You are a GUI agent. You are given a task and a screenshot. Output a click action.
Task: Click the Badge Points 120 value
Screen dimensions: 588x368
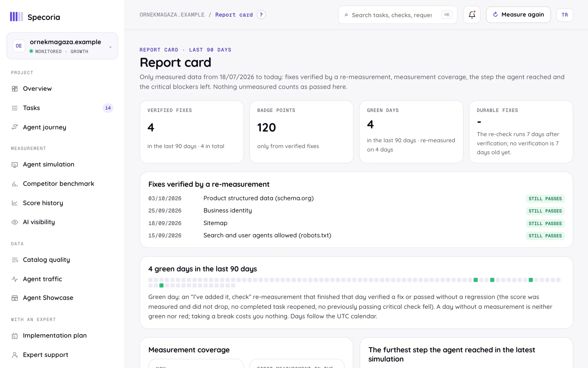[x=266, y=128]
